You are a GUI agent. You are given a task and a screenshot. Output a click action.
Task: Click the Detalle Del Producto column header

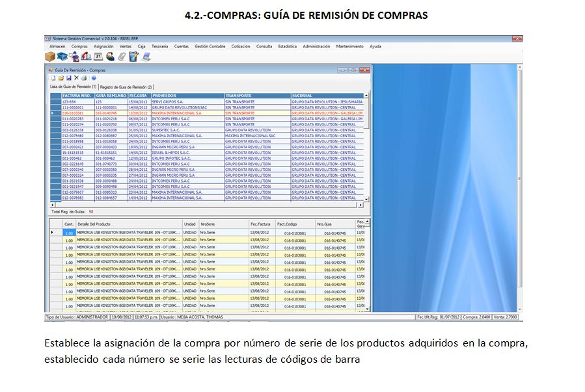(129, 224)
